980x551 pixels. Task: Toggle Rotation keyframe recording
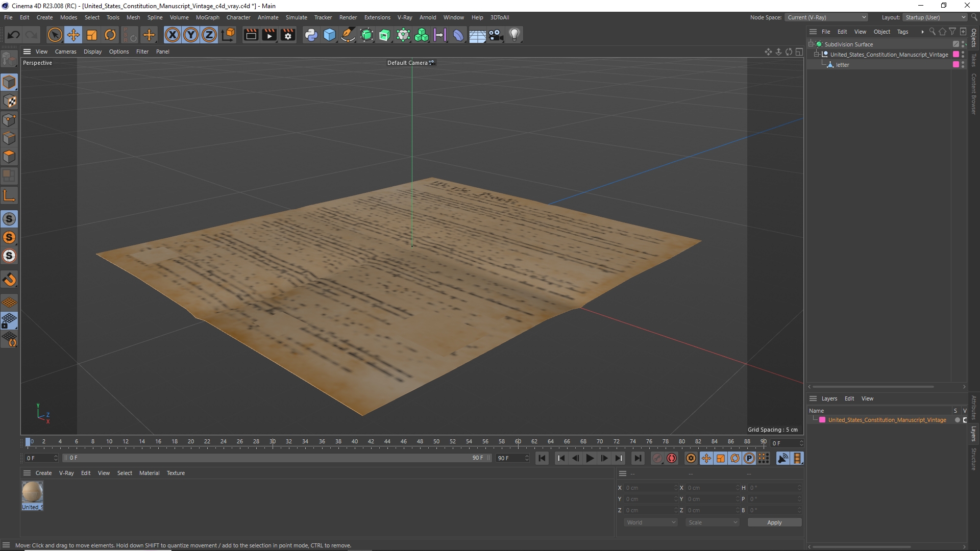click(735, 458)
